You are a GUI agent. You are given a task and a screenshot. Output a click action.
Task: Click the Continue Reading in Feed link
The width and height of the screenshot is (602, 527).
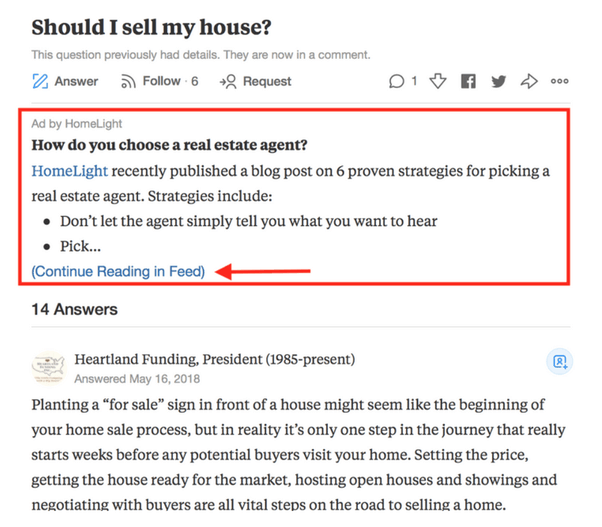click(118, 271)
